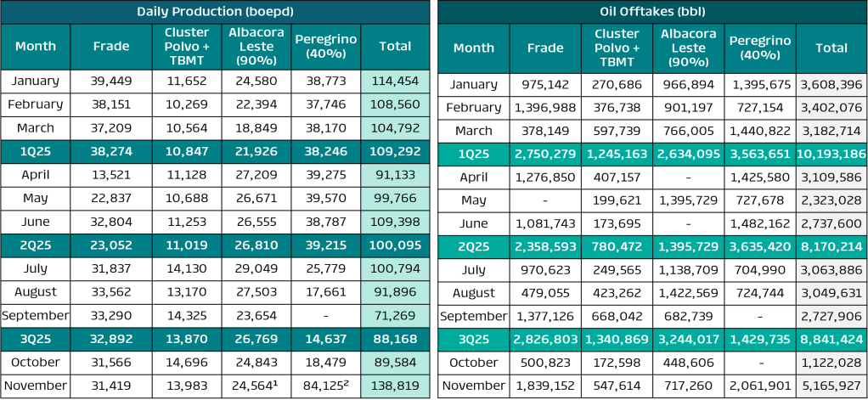Screen dimensions: 868x400
Task: Select the November offtakes total 5,165,927
Action: click(831, 386)
